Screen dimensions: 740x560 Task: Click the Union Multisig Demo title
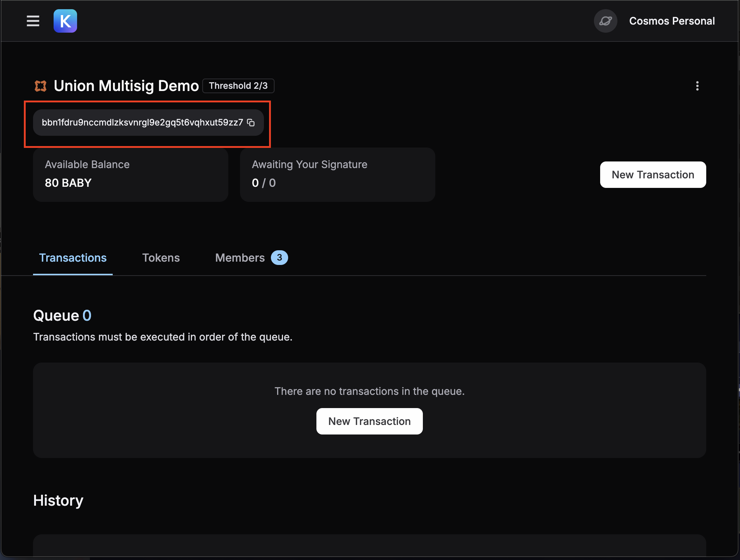pos(126,86)
